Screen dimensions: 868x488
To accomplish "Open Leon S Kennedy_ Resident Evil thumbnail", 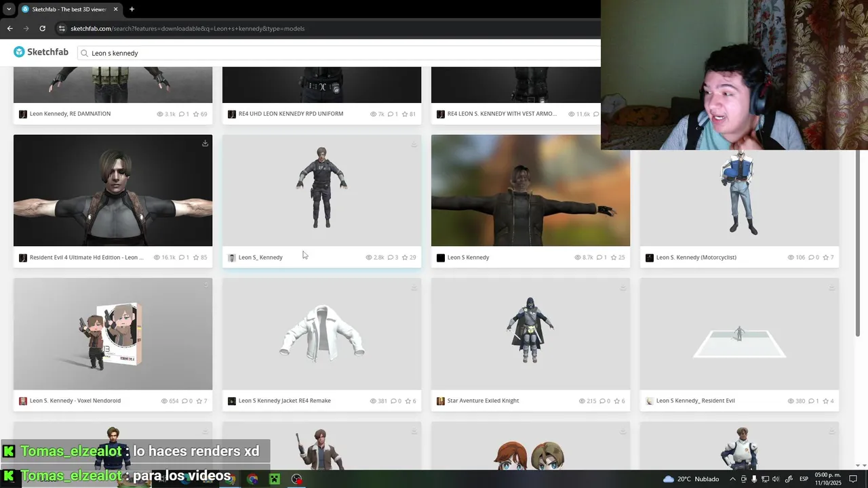I will 739,334.
